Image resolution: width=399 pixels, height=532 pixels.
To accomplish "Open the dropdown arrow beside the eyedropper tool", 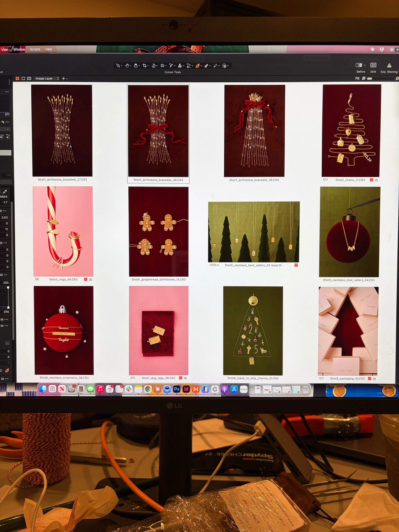I will click(219, 66).
